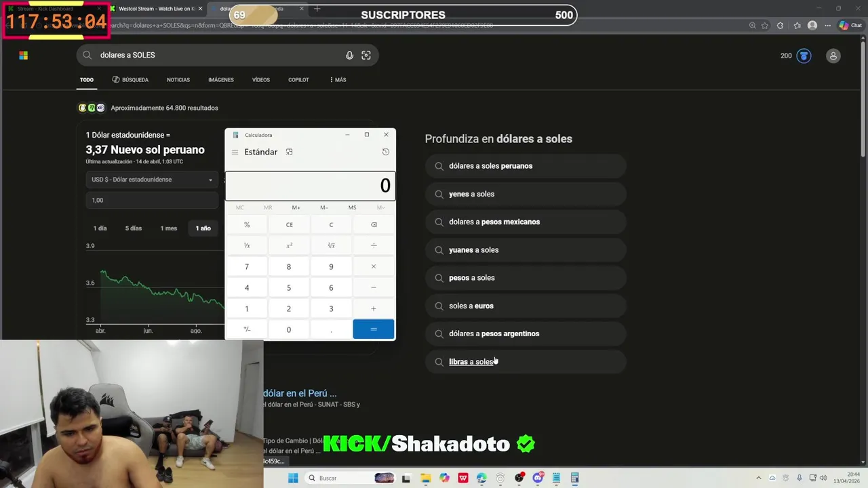Toggle Calculator keep-on-top mode icon
Viewport: 868px width, 488px height.
289,152
